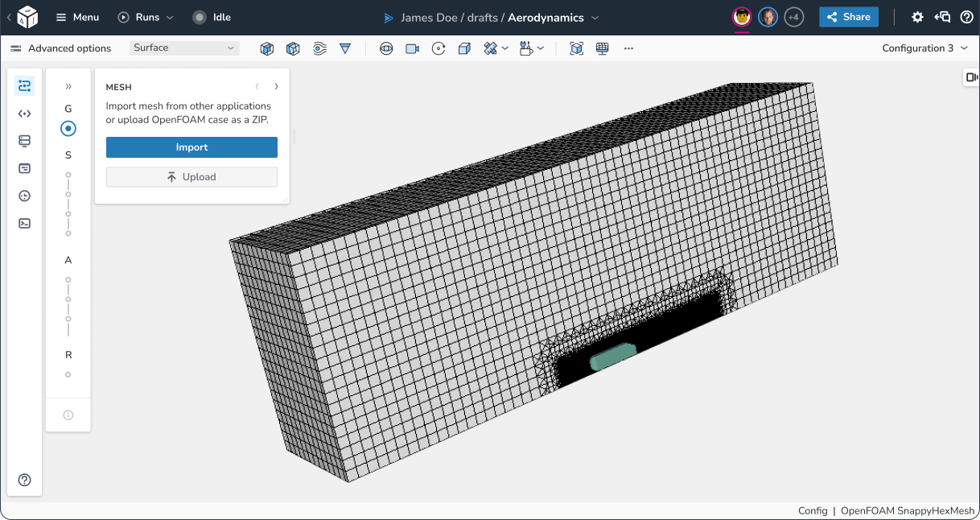Open the help icon at bottom left
The height and width of the screenshot is (520, 980).
coord(24,479)
